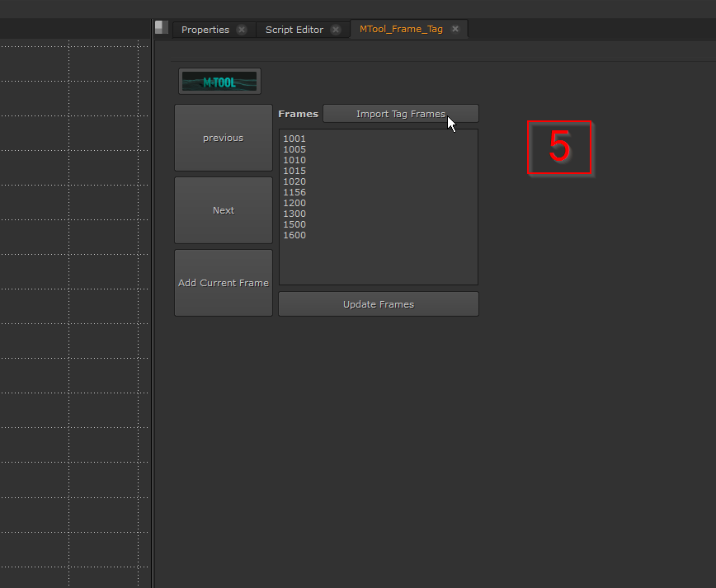The image size is (716, 588).
Task: Select frame 1001 in the Frames list
Action: (294, 139)
